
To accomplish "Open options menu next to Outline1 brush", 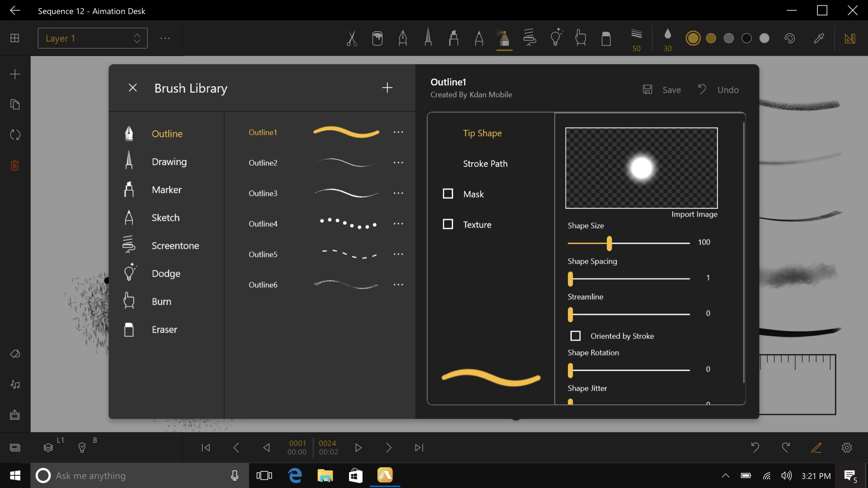I will point(398,132).
